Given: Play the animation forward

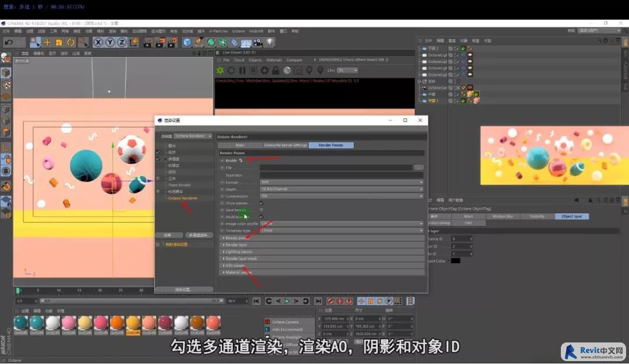Looking at the screenshot, I should click(287, 301).
